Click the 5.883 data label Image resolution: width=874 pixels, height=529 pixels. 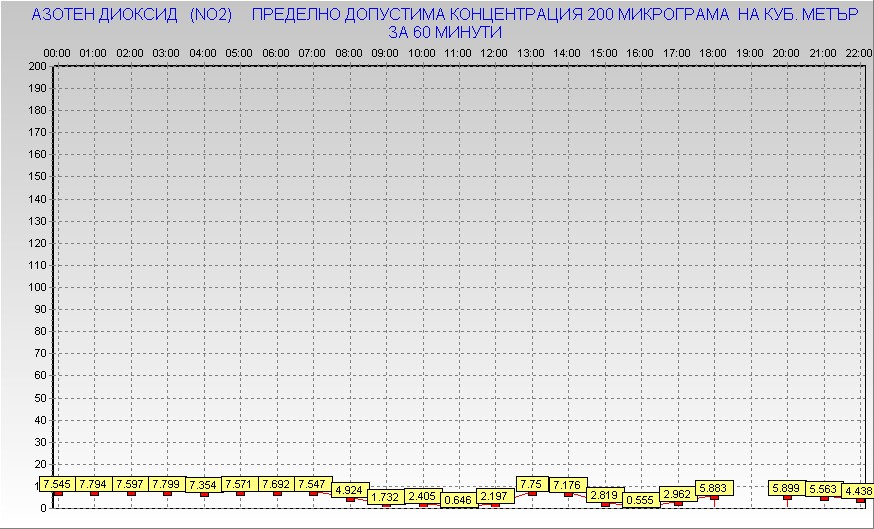coord(714,488)
